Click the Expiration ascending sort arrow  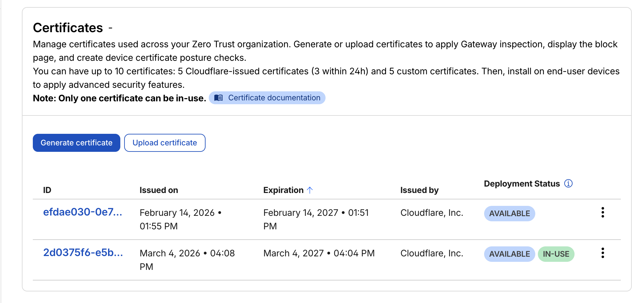310,190
